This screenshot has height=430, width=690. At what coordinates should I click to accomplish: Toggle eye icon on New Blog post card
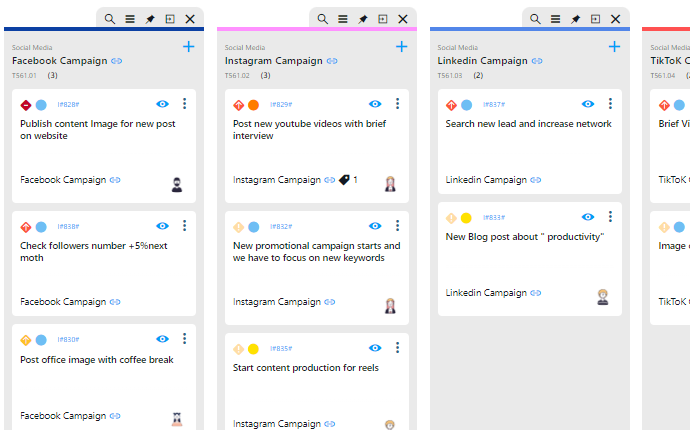(588, 217)
